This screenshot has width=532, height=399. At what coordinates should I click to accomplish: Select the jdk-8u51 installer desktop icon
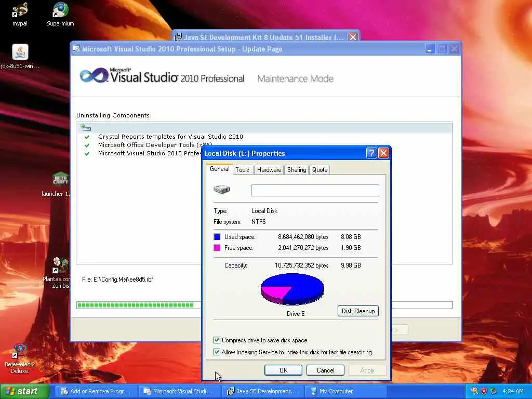tap(20, 56)
